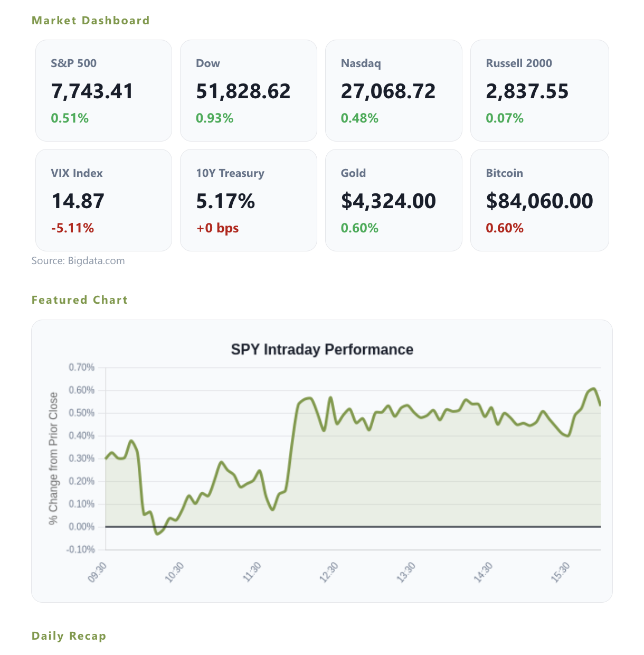Screen dimensions: 644x655
Task: Open the Russell 2000 card
Action: coord(539,90)
